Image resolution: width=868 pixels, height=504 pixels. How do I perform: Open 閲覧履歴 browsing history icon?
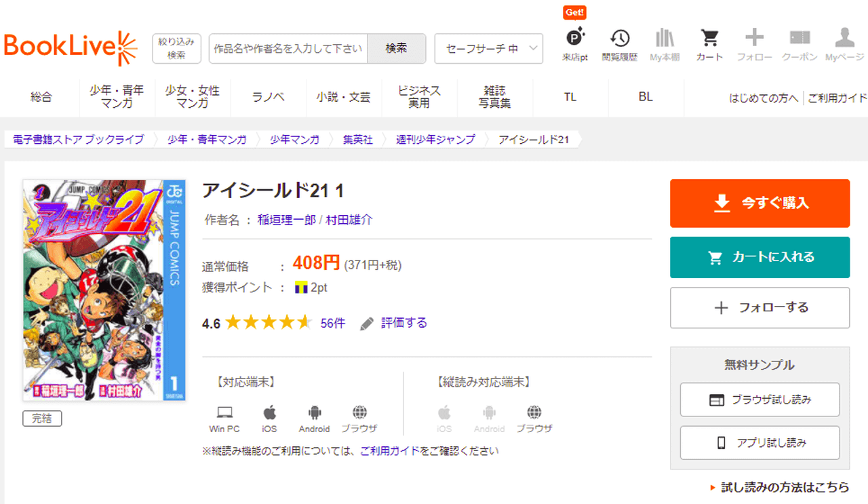619,44
